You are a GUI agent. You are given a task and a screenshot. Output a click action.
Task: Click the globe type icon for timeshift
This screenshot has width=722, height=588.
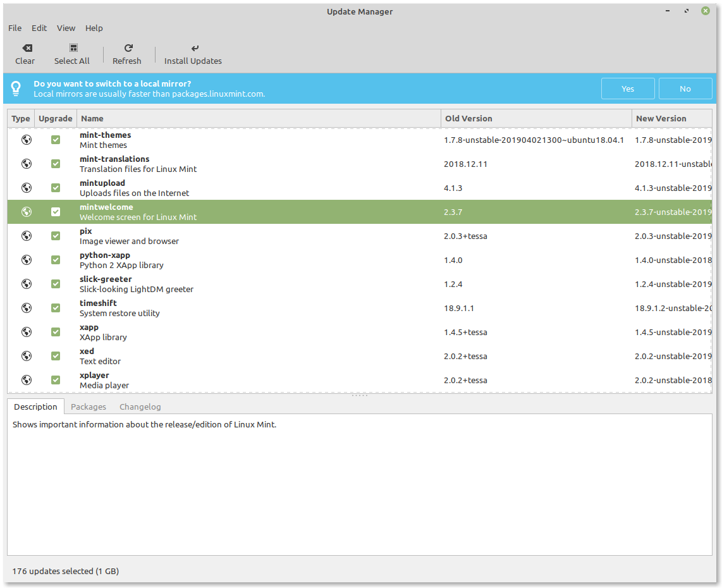27,307
